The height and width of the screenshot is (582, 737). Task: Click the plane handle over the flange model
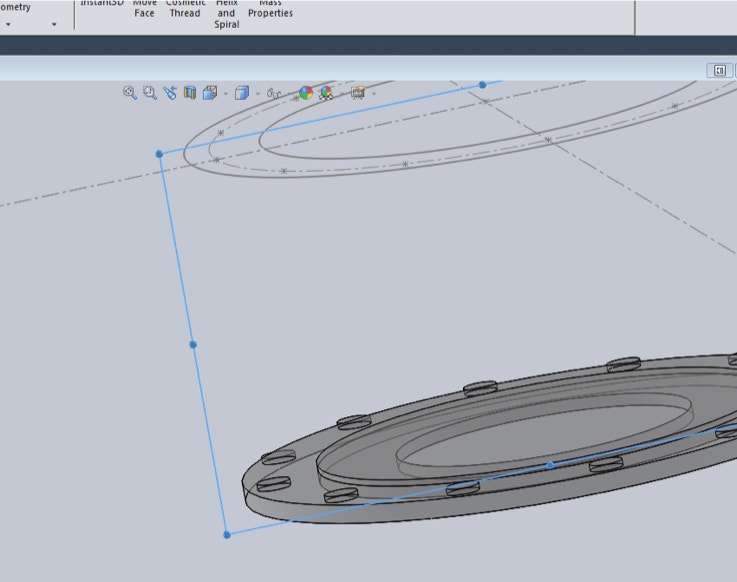coord(550,465)
